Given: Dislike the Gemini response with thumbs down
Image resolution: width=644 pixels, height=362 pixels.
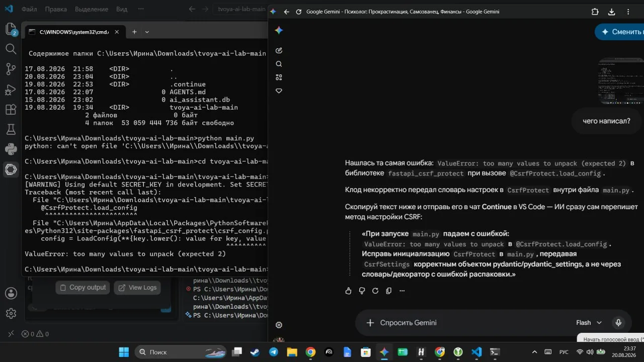Looking at the screenshot, I should click(362, 291).
